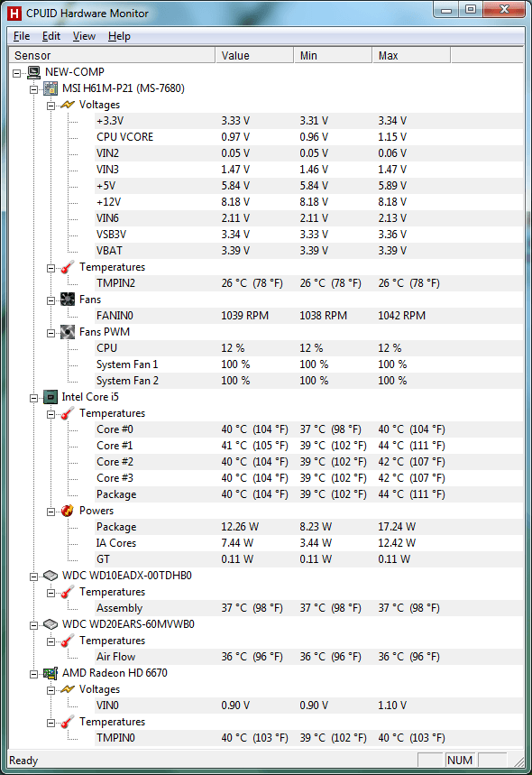
Task: Click the Ready status bar text
Action: [x=23, y=761]
